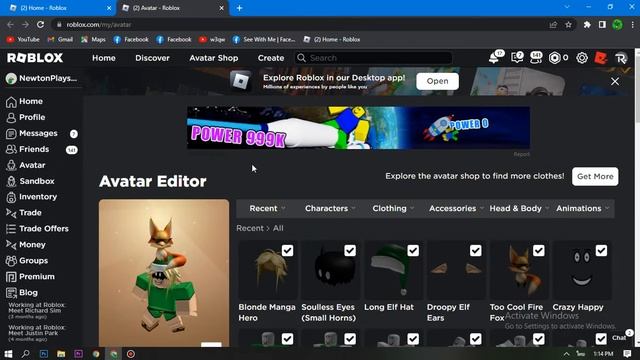Bookmark this page with the star icon

point(568,25)
